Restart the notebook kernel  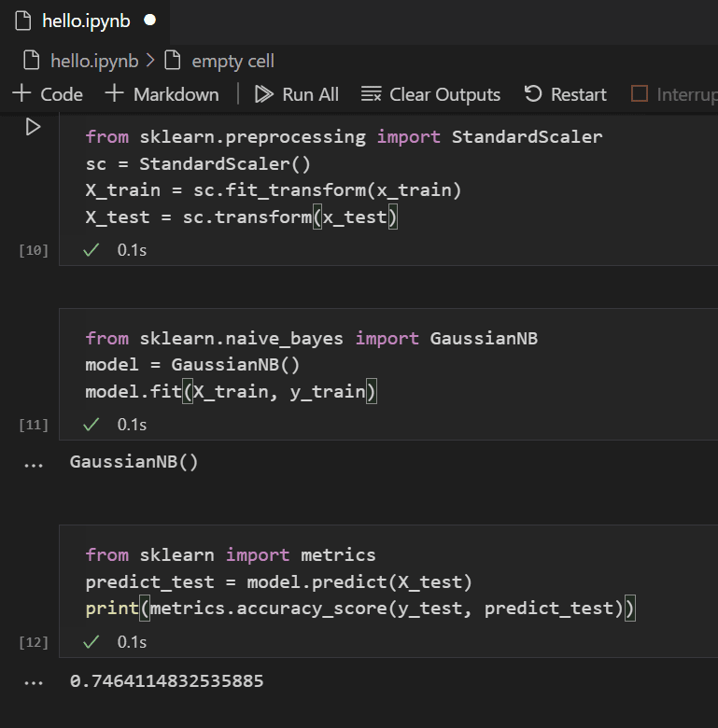point(565,94)
